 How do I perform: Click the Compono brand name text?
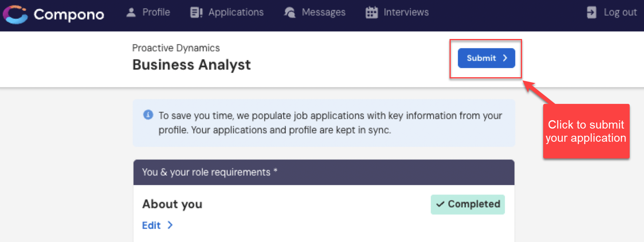[x=69, y=15]
